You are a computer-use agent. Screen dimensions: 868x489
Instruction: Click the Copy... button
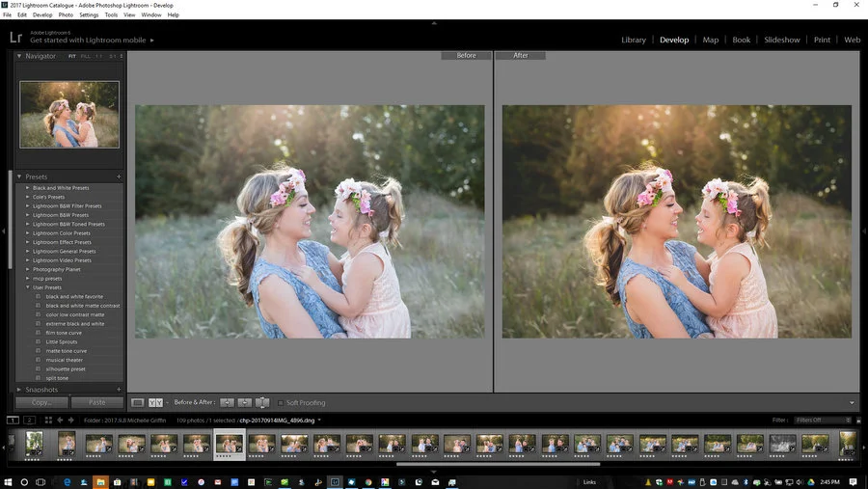coord(41,402)
